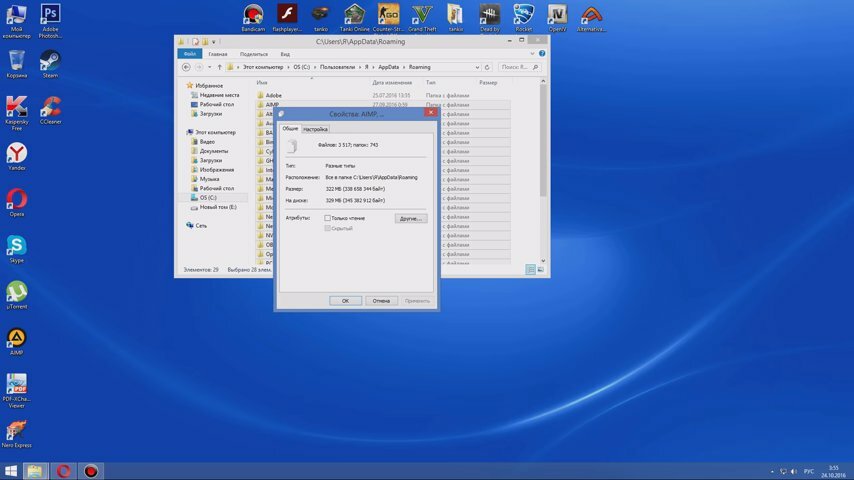Select the 'Общие' tab in properties dialog
854x480 pixels.
[290, 129]
